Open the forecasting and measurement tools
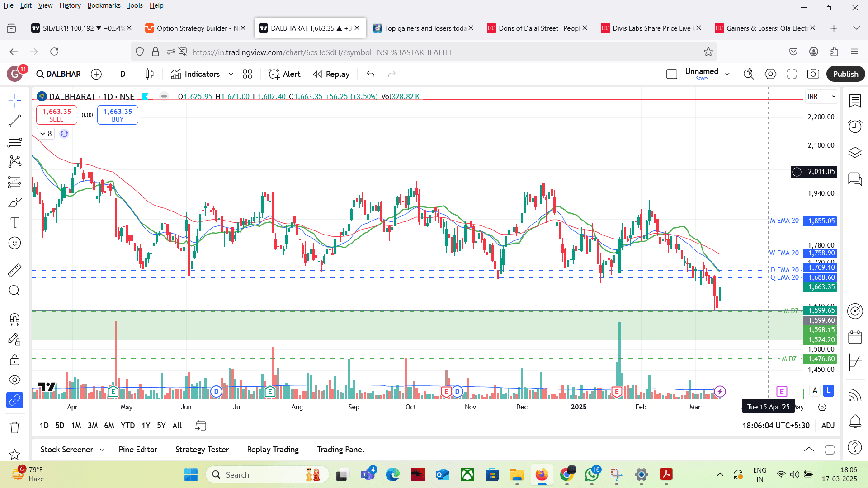 pyautogui.click(x=15, y=182)
